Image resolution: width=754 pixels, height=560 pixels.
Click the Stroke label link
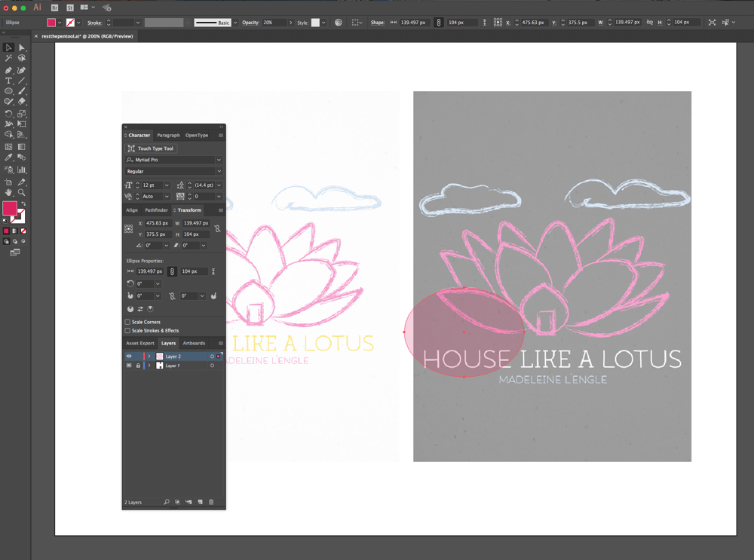coord(95,23)
